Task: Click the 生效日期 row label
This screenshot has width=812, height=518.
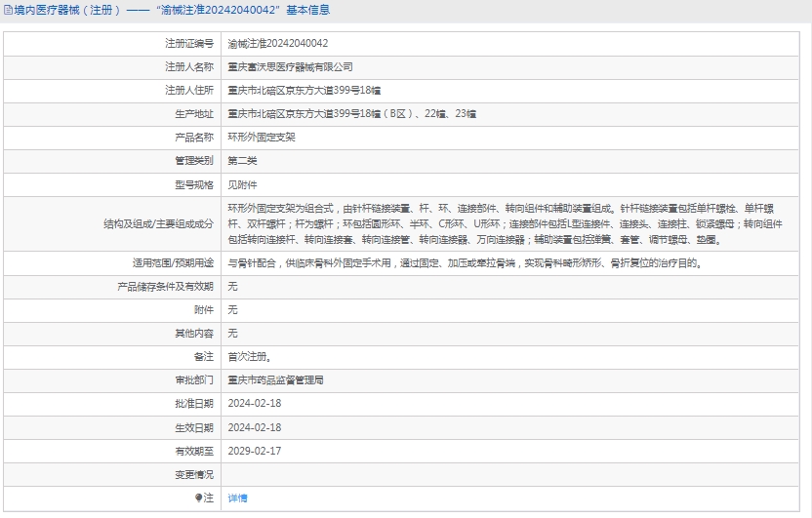Action: (193, 427)
